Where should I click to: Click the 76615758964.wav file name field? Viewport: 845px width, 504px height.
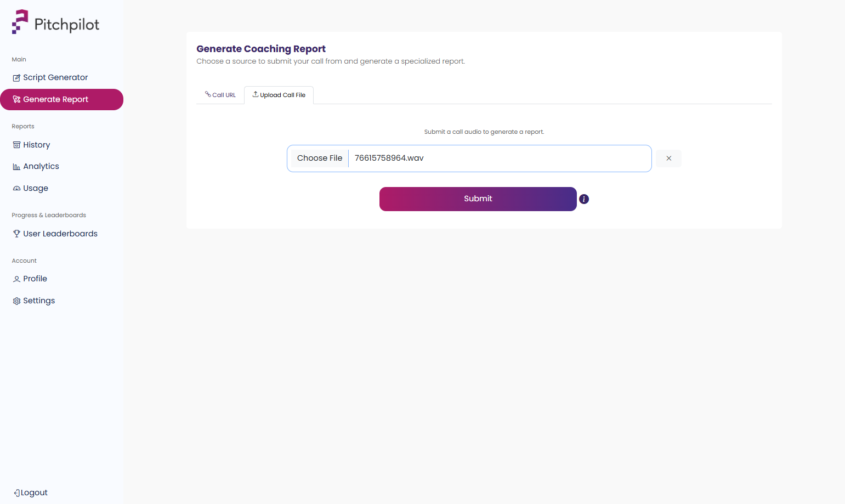pos(469,158)
